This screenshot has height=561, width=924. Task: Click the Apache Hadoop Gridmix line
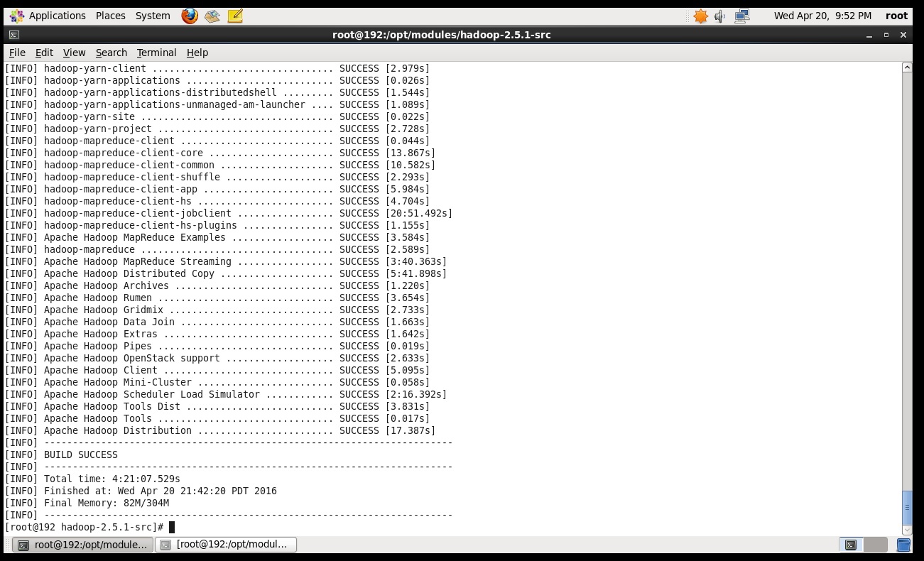(217, 310)
